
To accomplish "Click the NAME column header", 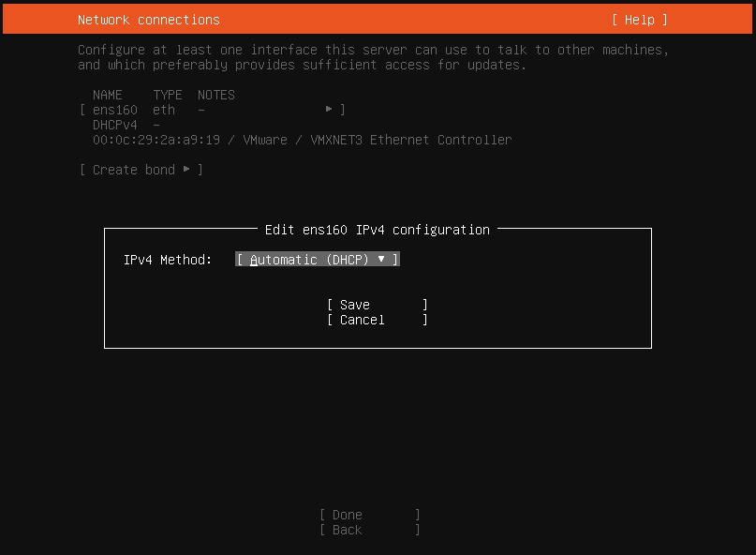I will click(108, 95).
